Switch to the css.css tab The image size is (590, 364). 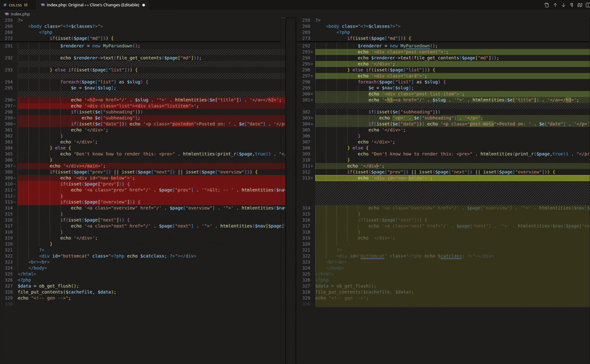[15, 5]
